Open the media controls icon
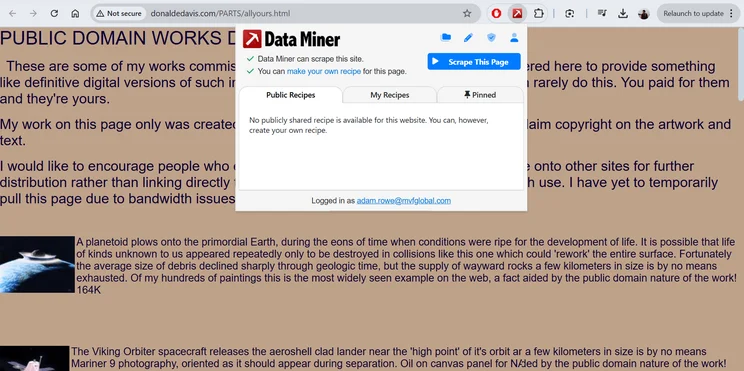744x371 pixels. point(602,13)
